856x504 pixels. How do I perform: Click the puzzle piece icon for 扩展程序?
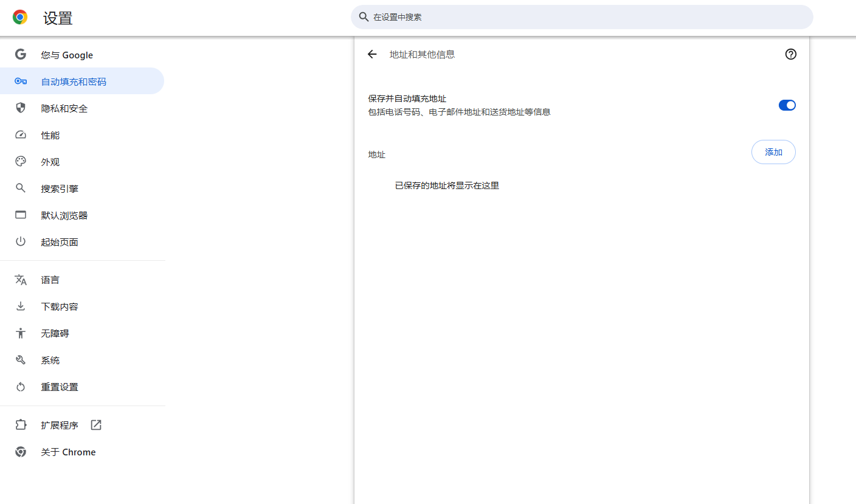pyautogui.click(x=21, y=425)
